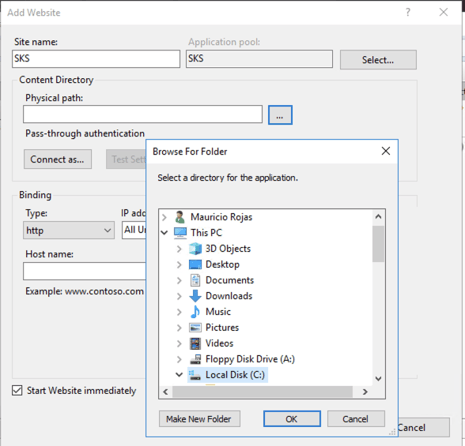
Task: Click the Host name input field
Action: tap(85, 271)
